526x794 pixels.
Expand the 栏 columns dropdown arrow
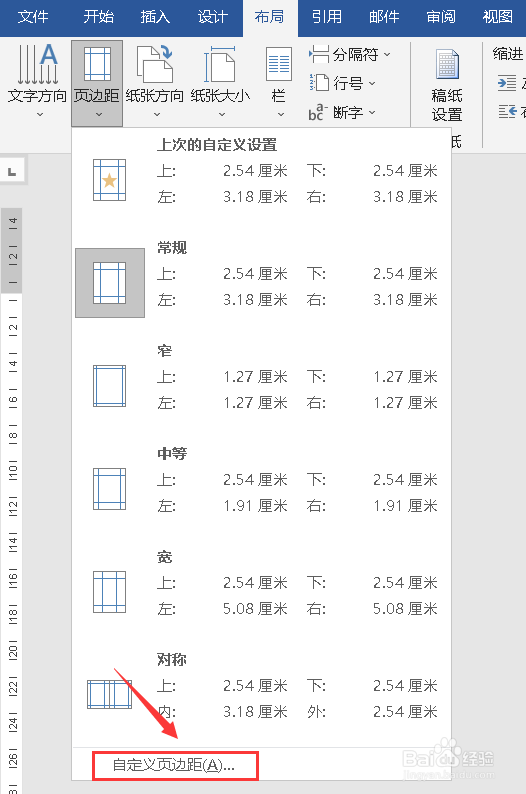click(x=281, y=115)
